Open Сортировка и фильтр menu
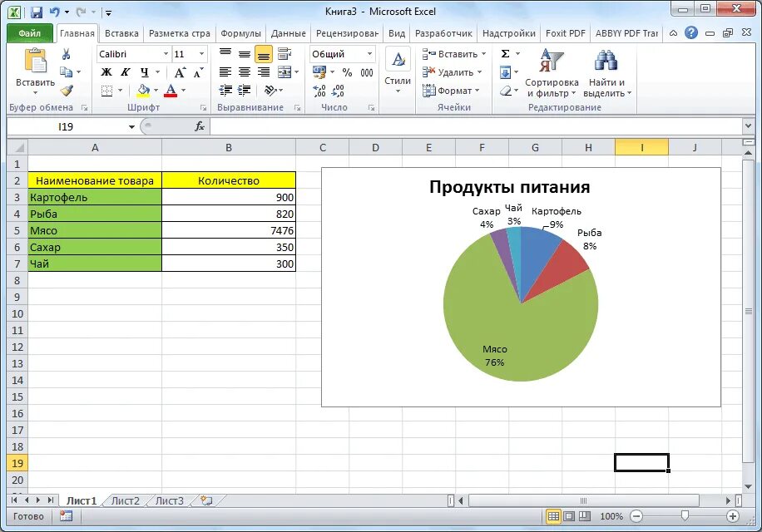Viewport: 762px width, 532px height. coord(552,73)
